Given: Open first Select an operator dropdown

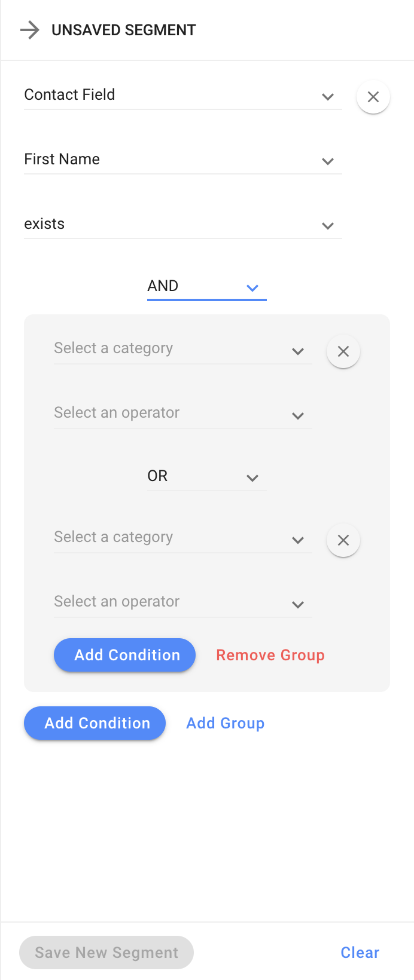Looking at the screenshot, I should tap(182, 414).
